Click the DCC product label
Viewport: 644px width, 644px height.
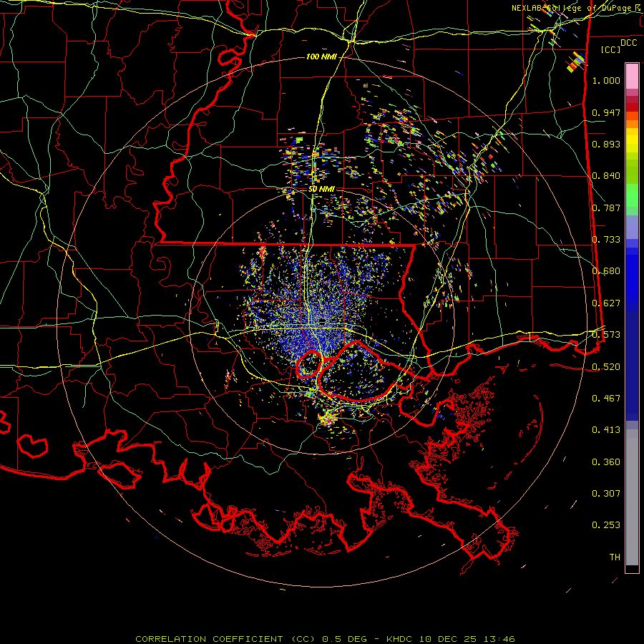(629, 43)
